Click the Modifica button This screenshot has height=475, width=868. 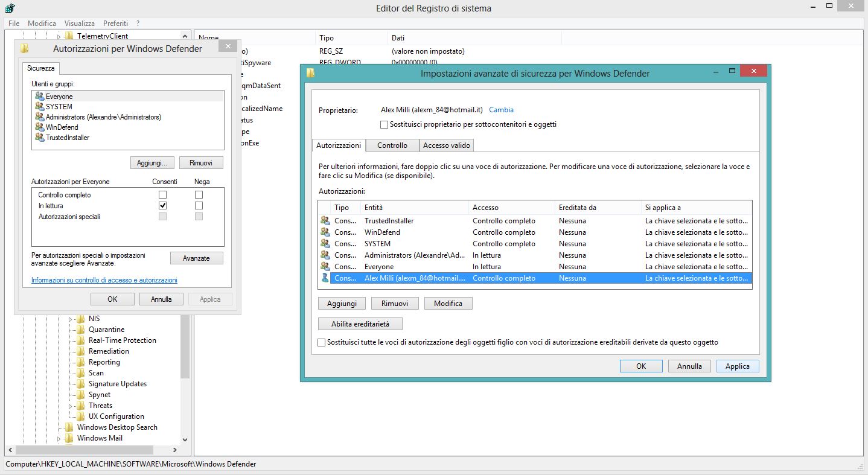pyautogui.click(x=448, y=304)
